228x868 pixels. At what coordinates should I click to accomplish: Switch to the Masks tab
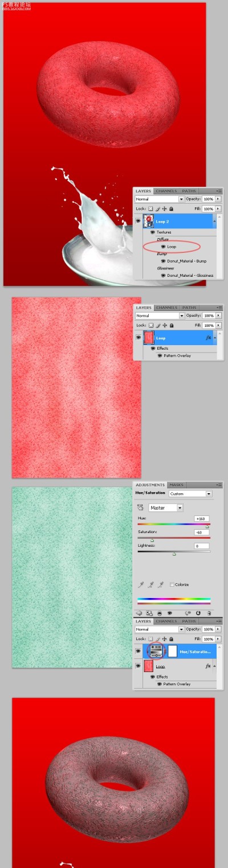pos(176,485)
